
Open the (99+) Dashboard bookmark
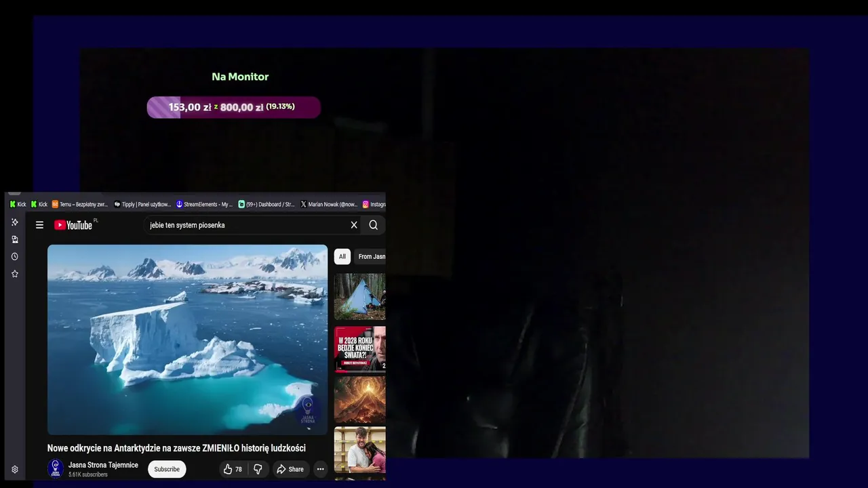pyautogui.click(x=267, y=204)
